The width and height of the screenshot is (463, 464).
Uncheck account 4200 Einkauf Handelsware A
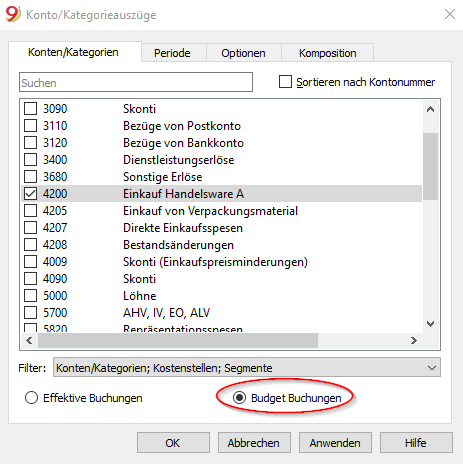[x=30, y=194]
